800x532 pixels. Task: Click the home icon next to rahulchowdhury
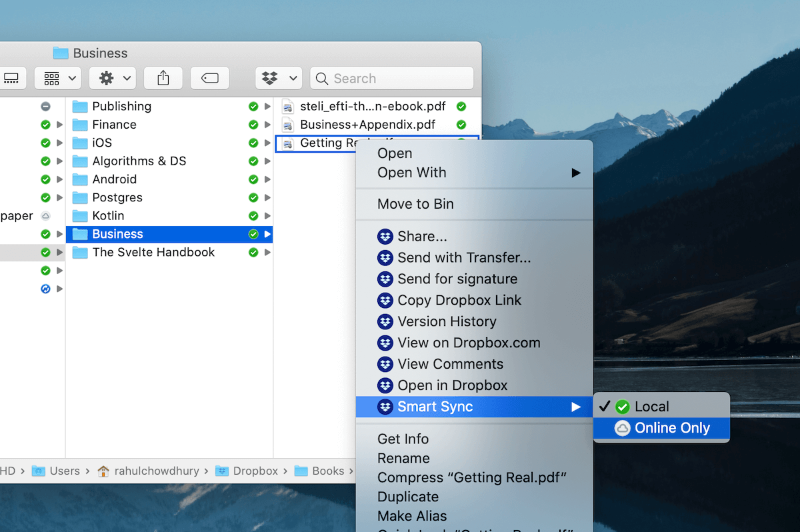point(103,471)
